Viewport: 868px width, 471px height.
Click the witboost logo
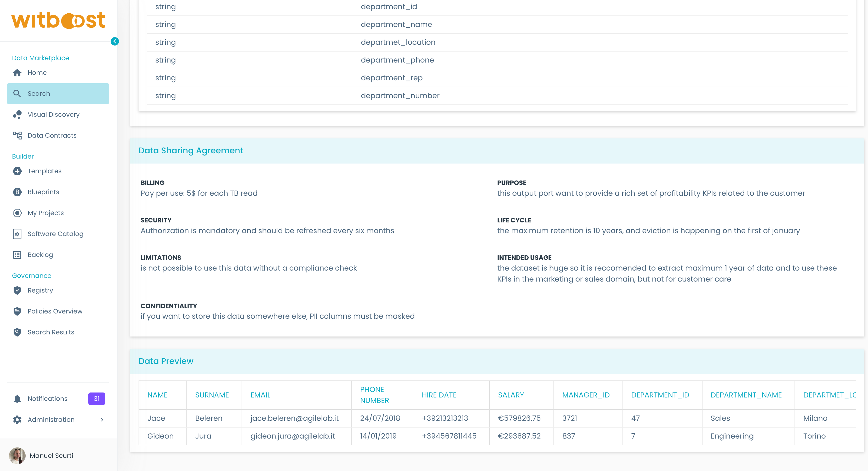click(x=58, y=20)
